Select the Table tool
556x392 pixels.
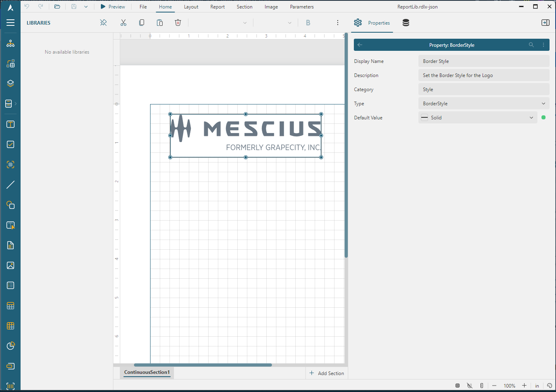(x=10, y=306)
